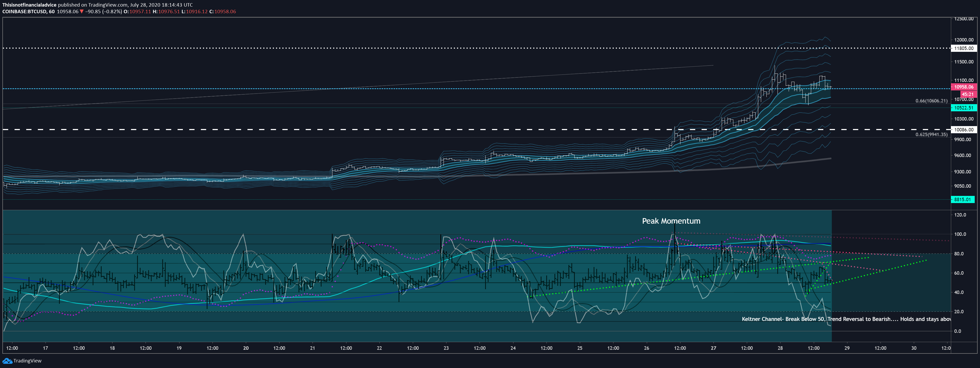Click date 21 on the time axis
The width and height of the screenshot is (980, 368).
(312, 348)
